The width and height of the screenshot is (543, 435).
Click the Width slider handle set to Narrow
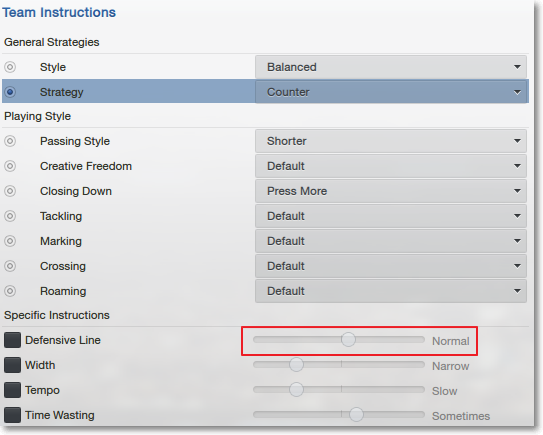point(296,364)
